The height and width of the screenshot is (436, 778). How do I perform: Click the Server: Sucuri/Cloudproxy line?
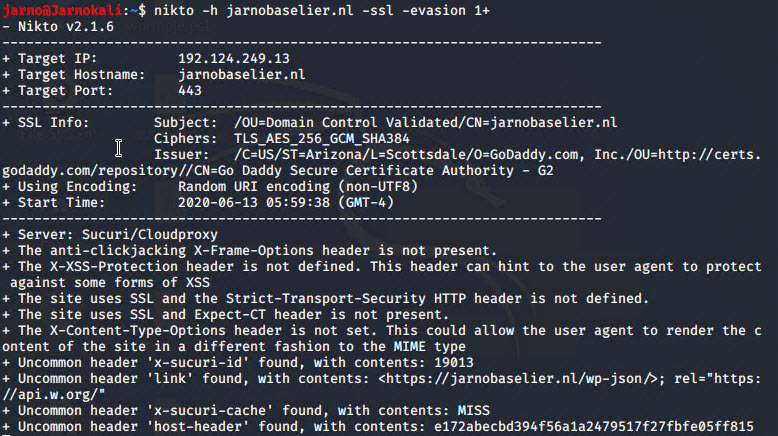tap(110, 235)
